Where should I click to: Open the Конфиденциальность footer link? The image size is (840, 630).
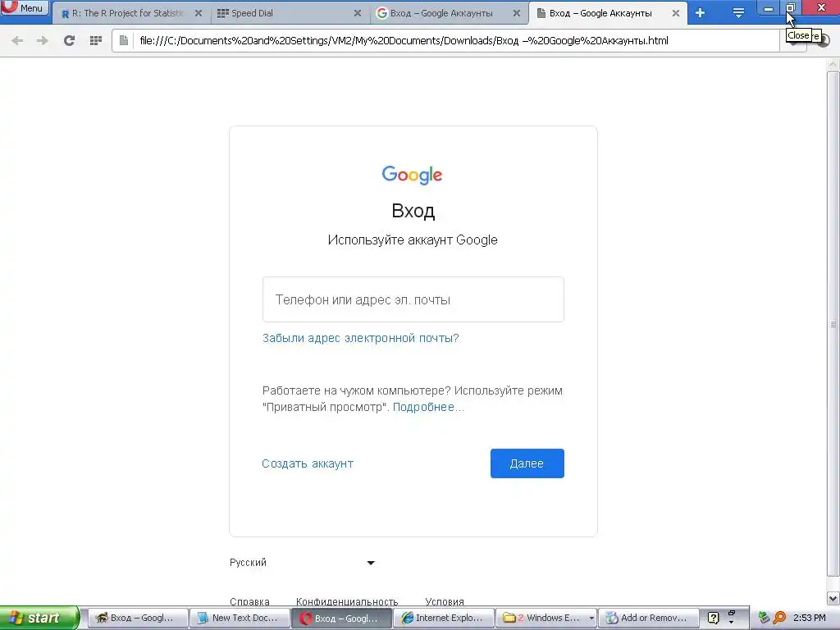coord(347,601)
